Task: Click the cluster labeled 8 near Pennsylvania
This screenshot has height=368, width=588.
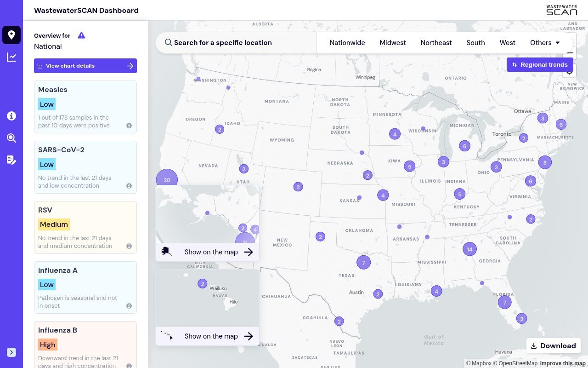Action: point(545,162)
